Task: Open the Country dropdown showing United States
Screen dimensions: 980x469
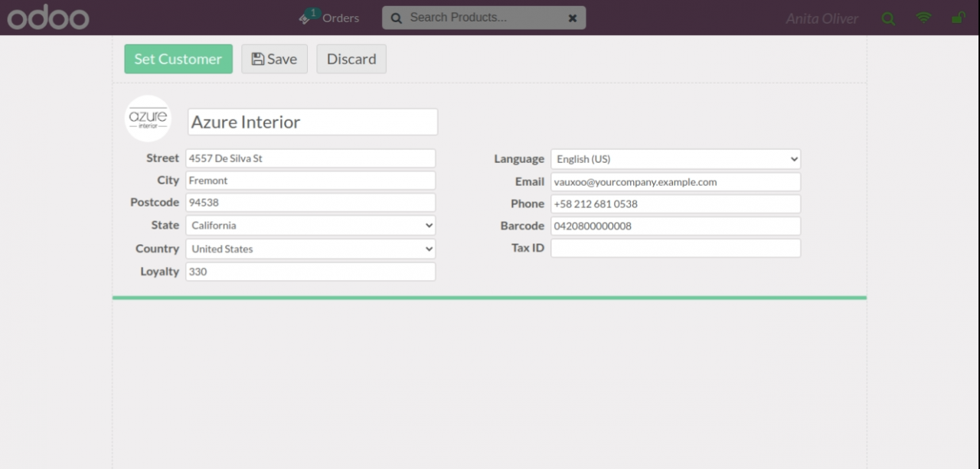Action: tap(310, 249)
